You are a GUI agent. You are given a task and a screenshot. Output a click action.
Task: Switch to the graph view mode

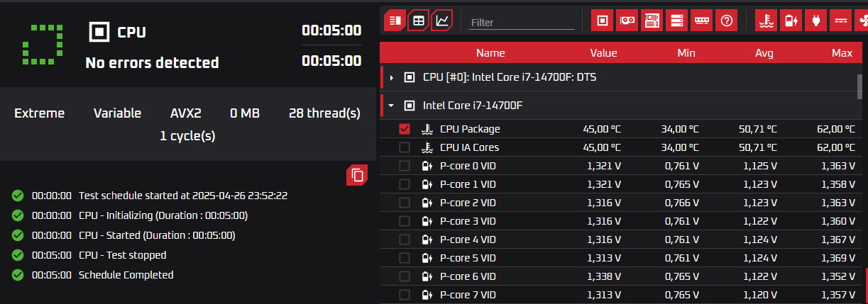pyautogui.click(x=442, y=21)
